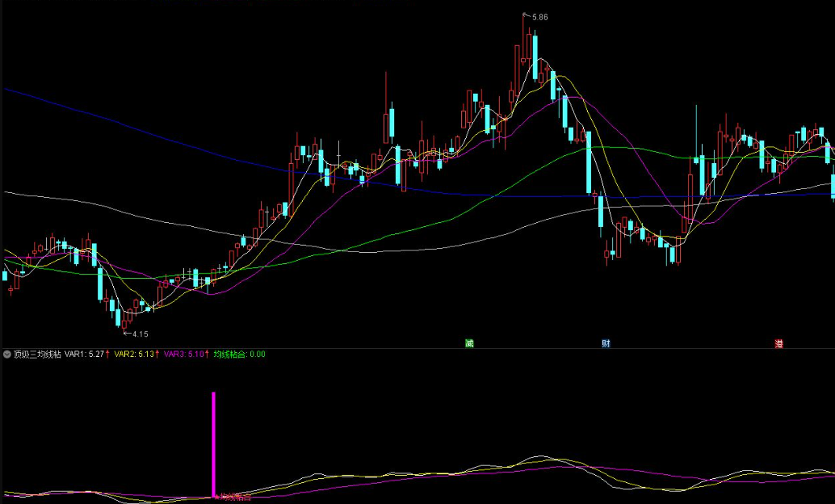Click the red arrow after VAR1 value
Screen dimensions: 835x504
pyautogui.click(x=107, y=355)
